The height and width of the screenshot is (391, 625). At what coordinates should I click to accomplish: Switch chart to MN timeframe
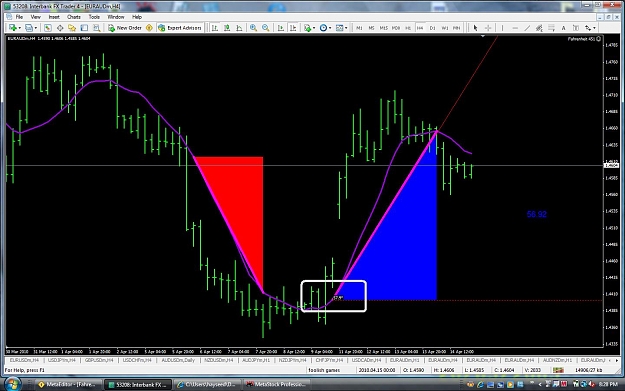(457, 28)
